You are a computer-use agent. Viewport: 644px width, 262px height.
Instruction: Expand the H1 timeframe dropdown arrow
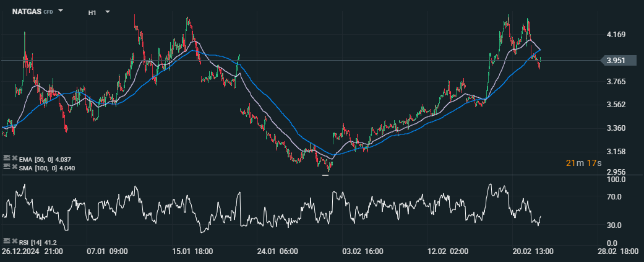(x=108, y=12)
